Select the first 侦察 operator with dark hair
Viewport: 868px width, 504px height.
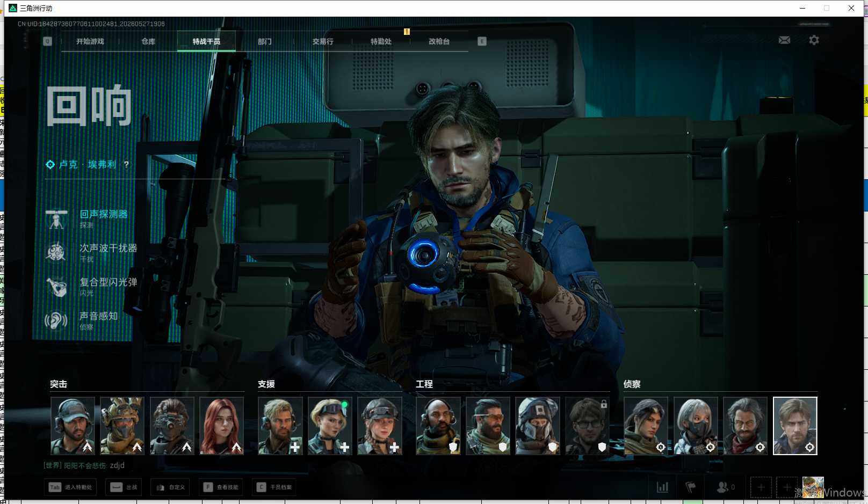tap(646, 426)
